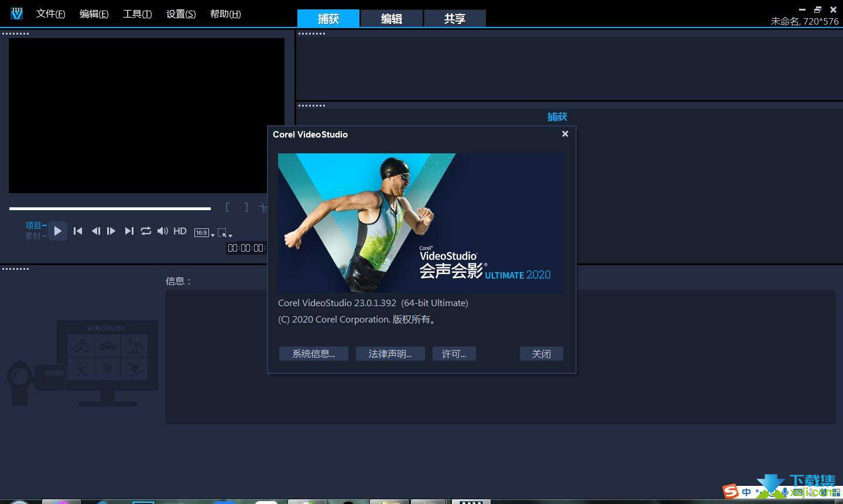843x504 pixels.
Task: Set the mark-in left bracket
Action: click(228, 207)
